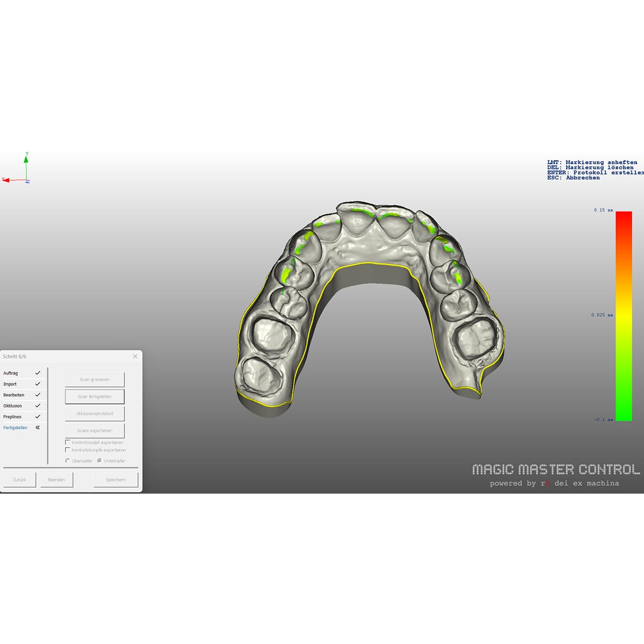Click the 'LMT: Markierung anheften' hint text
Screen dimensions: 644x644
[x=592, y=162]
